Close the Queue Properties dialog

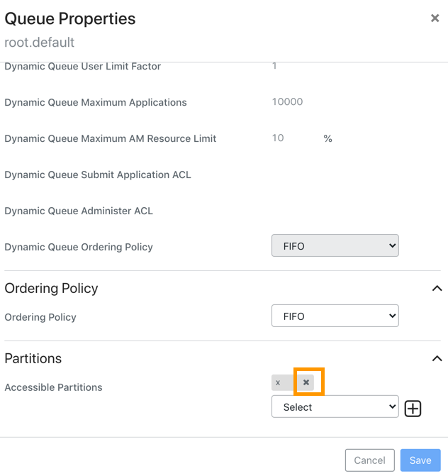[435, 18]
